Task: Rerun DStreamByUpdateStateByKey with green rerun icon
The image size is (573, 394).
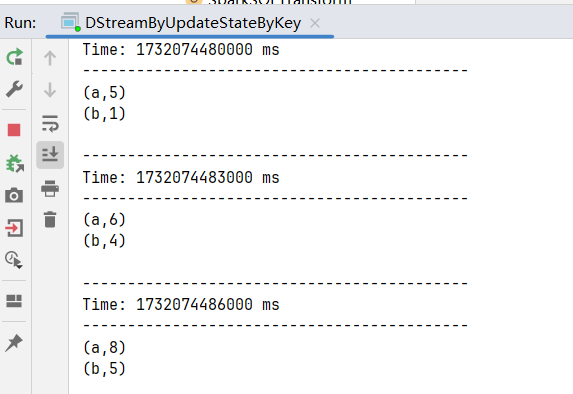Action: coord(15,57)
